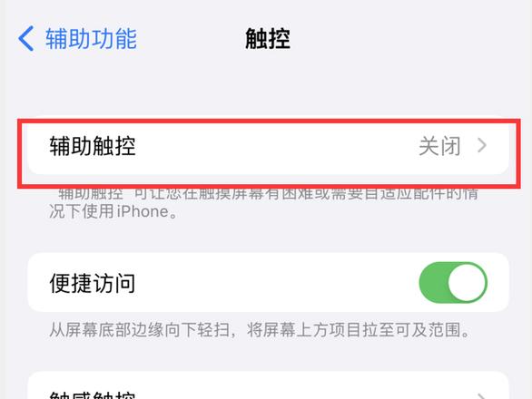
Task: Tap the 关闭 status on 辅助触控
Action: (439, 146)
